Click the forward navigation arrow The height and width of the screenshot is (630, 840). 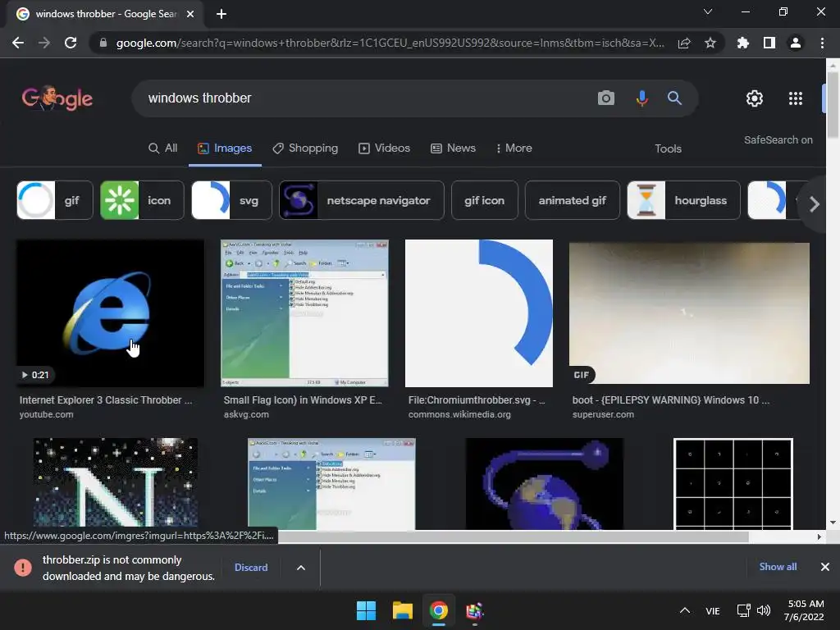click(x=44, y=43)
